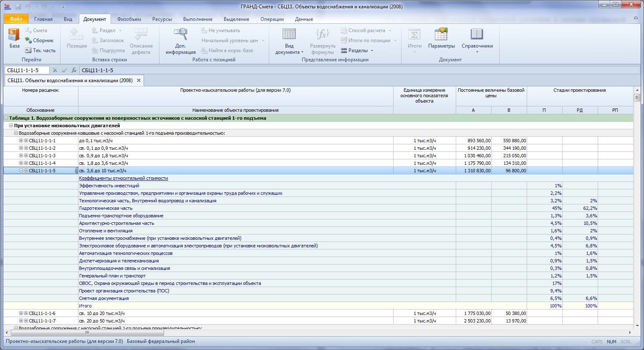
Task: Click the vertical scrollbar of the table
Action: (637, 209)
